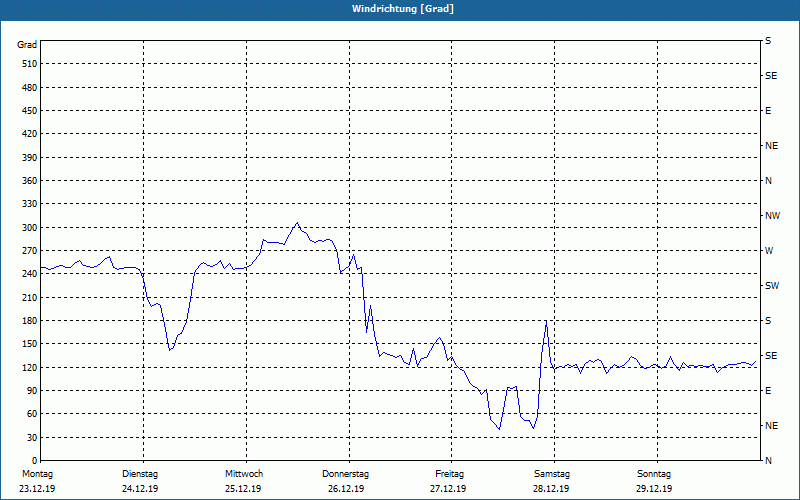Click the SW compass label on the right axis
Viewport: 800px width, 500px height.
point(771,286)
